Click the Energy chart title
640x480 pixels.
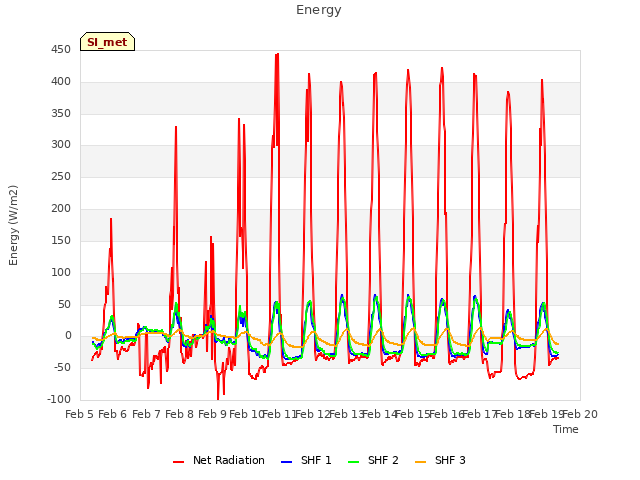tap(319, 10)
